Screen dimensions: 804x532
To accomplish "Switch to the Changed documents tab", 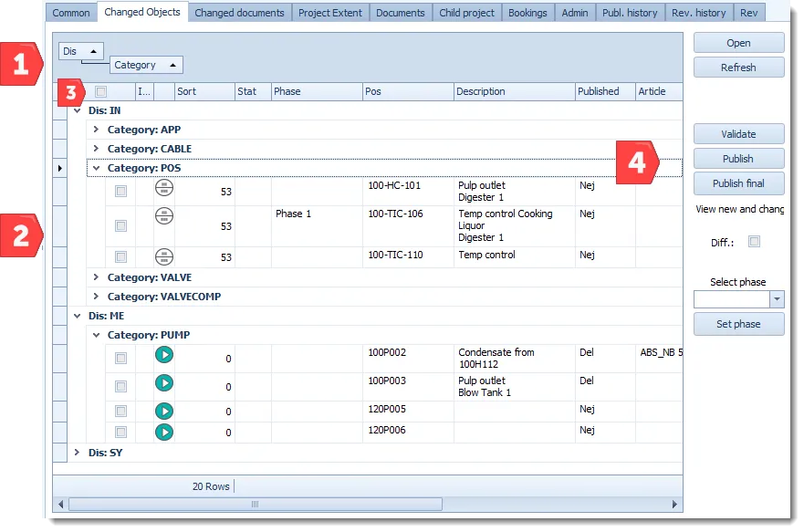I will tap(239, 13).
